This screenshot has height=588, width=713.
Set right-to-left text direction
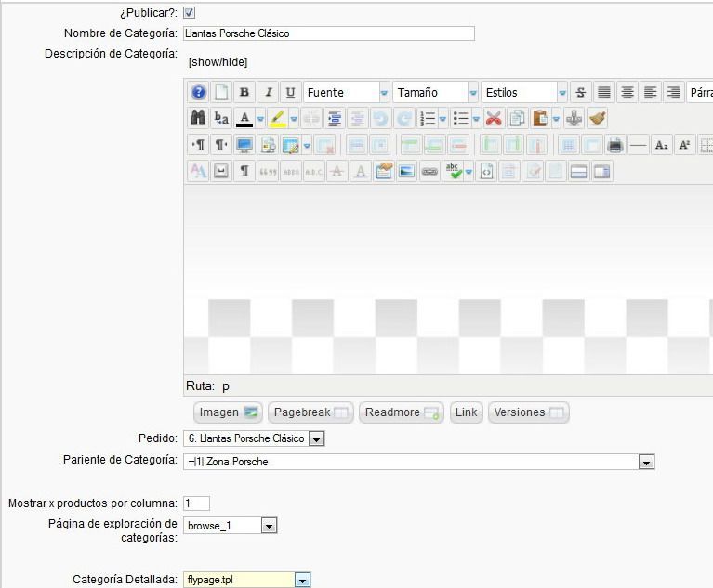pos(221,146)
